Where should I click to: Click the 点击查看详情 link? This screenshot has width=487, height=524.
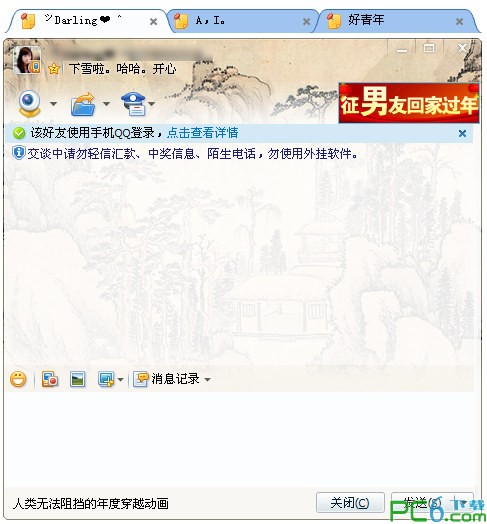[203, 133]
